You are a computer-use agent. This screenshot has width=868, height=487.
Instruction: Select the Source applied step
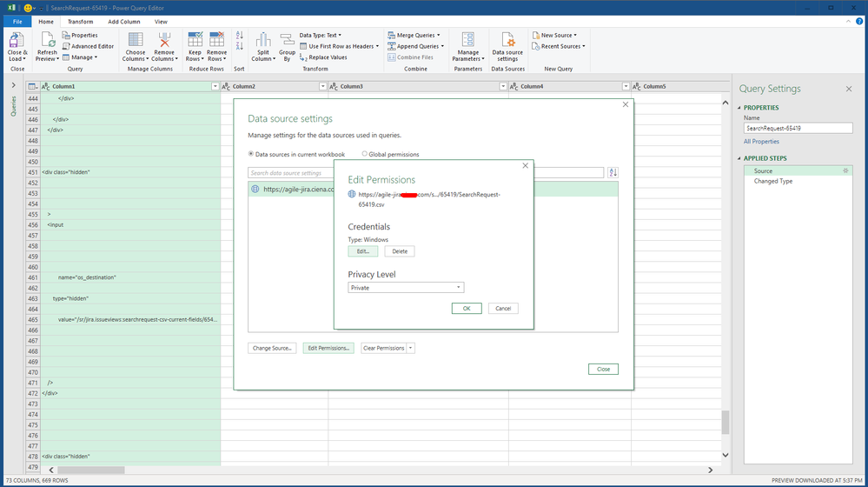point(798,170)
